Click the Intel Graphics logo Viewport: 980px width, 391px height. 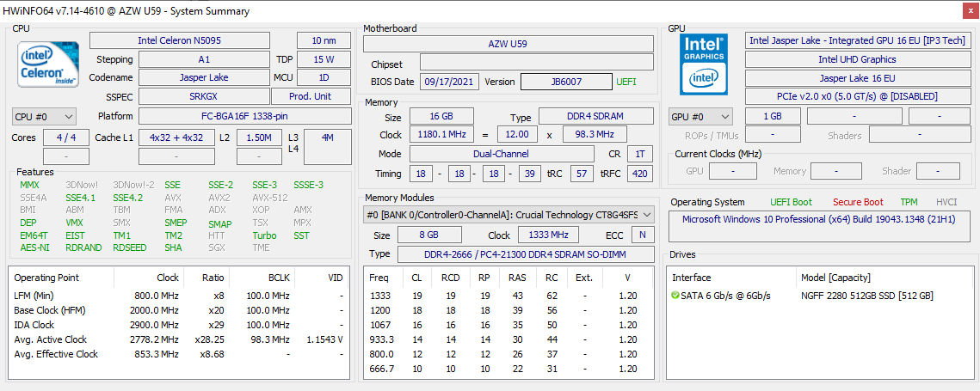[x=704, y=64]
